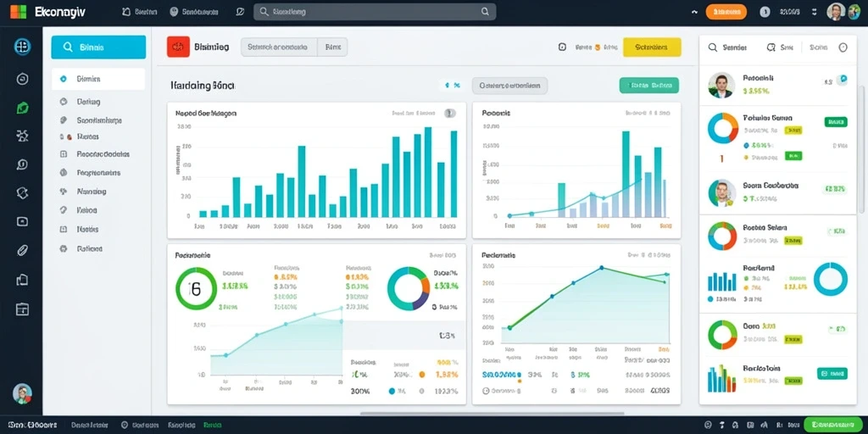Open the stacked documents icon in left sidebar
This screenshot has height=434, width=868.
coord(23,280)
